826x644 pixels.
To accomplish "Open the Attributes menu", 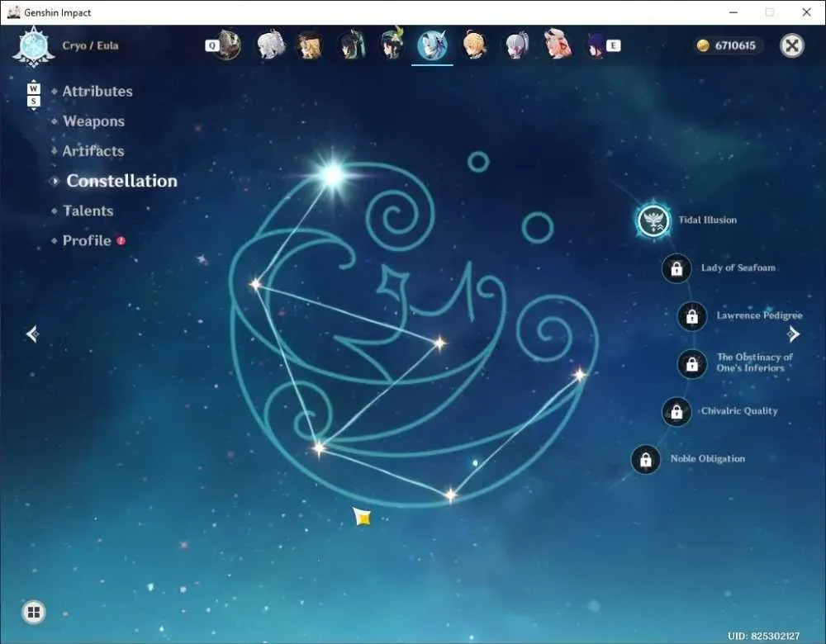I will (97, 91).
